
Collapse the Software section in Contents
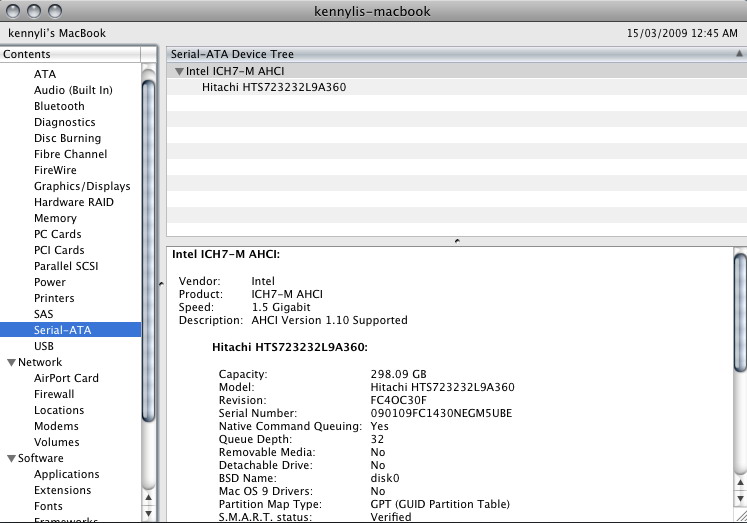(x=11, y=458)
